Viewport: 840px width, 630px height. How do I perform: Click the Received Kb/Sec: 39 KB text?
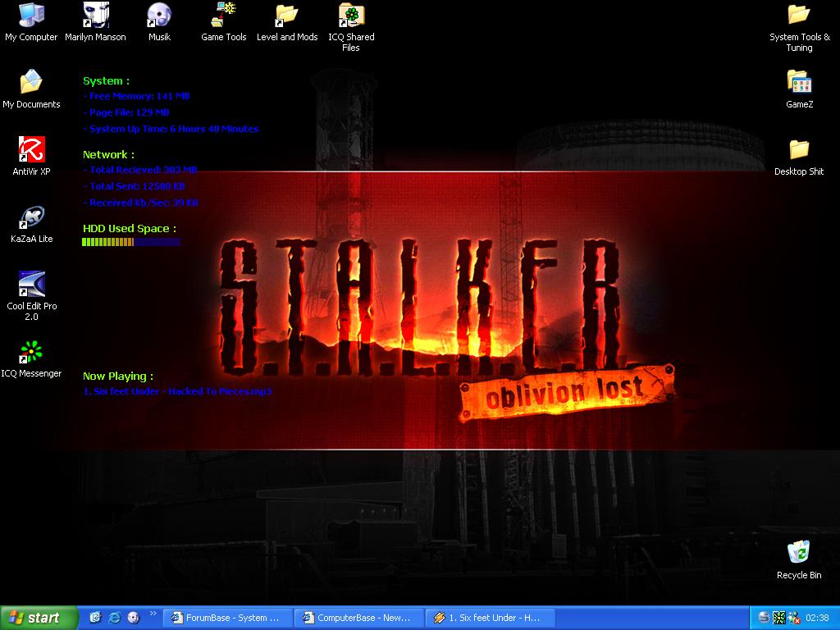(141, 203)
